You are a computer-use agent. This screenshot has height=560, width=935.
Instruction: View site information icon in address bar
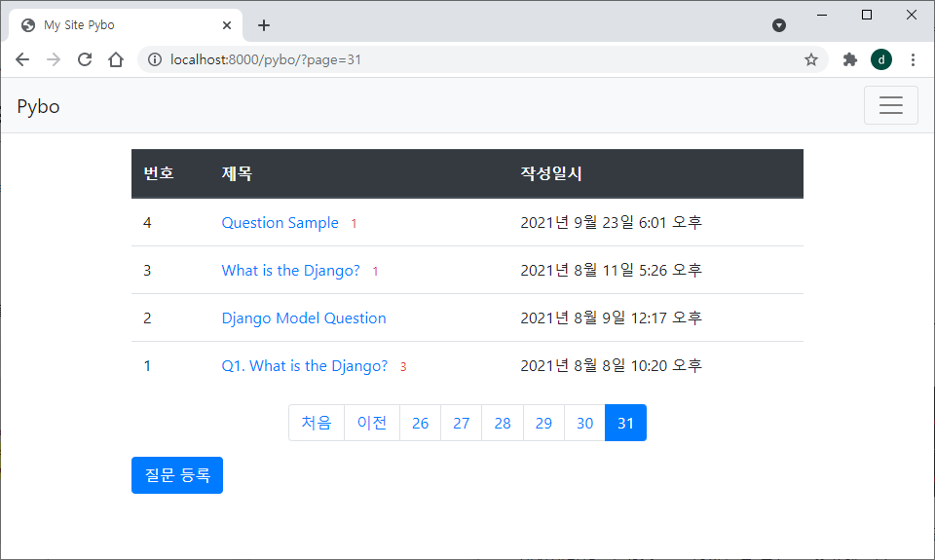(155, 59)
